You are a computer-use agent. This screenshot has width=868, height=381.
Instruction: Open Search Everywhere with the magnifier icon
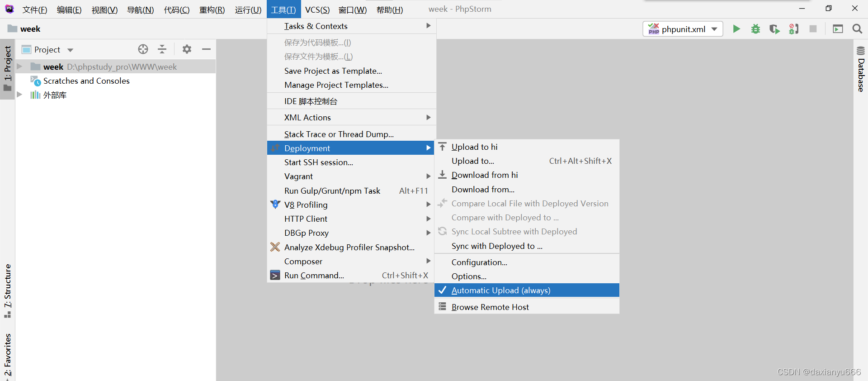point(858,29)
